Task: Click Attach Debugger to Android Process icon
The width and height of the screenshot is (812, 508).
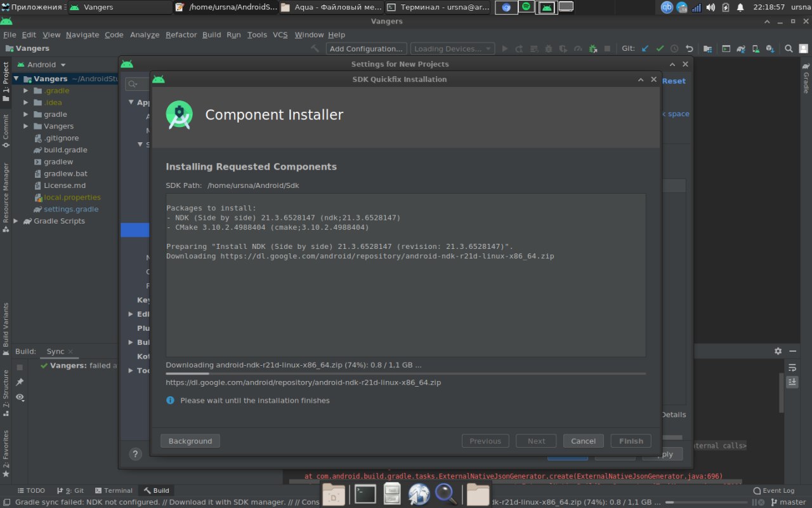Action: [x=593, y=48]
